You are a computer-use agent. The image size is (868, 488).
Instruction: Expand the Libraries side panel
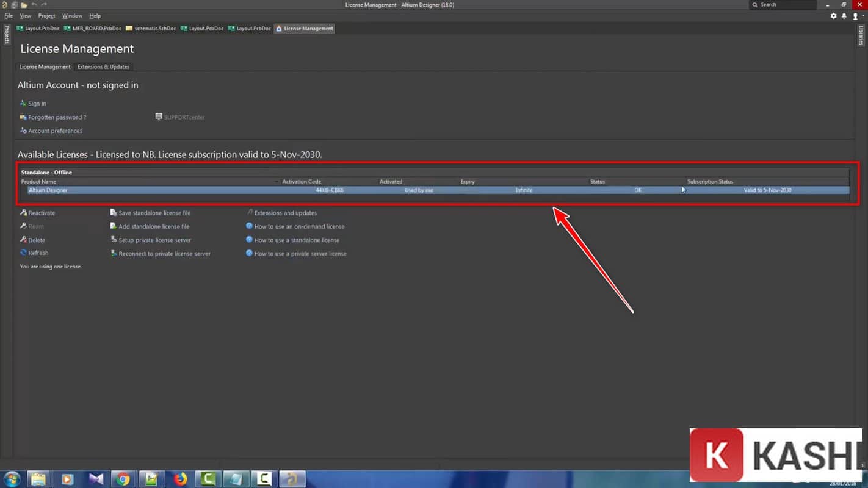(861, 35)
